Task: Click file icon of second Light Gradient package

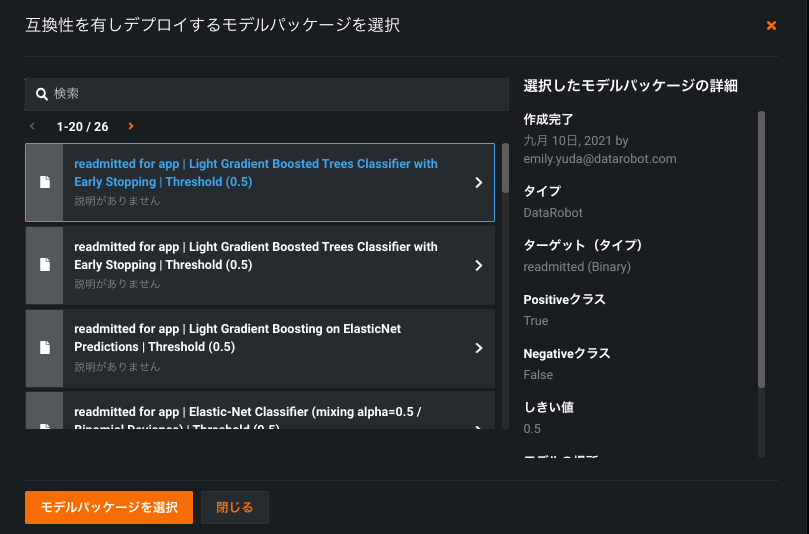Action: click(x=44, y=265)
